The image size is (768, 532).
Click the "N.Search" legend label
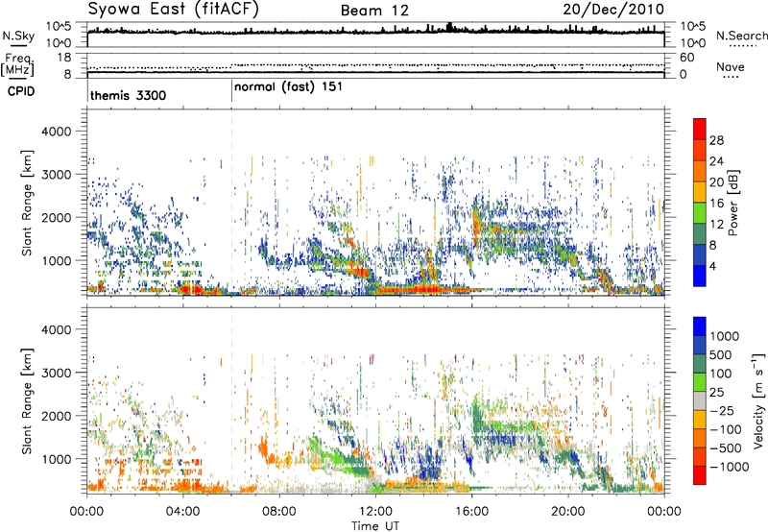click(x=741, y=36)
